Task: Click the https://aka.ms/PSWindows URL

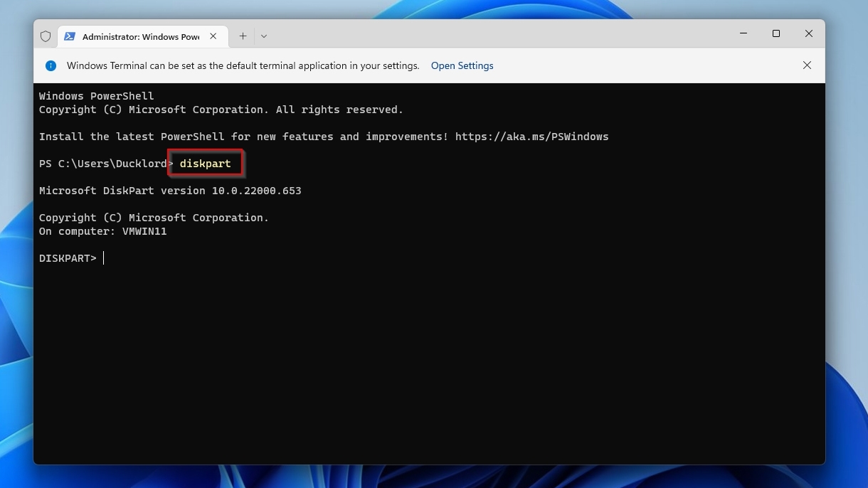Action: coord(531,136)
